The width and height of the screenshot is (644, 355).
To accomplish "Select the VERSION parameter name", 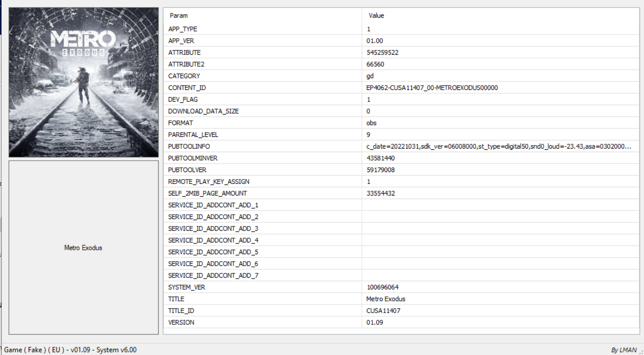I will click(x=181, y=322).
